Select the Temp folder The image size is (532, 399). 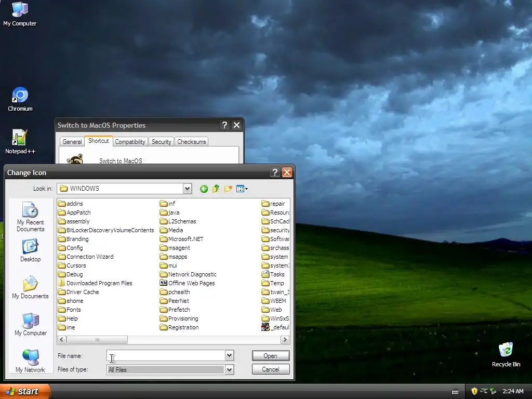273,283
